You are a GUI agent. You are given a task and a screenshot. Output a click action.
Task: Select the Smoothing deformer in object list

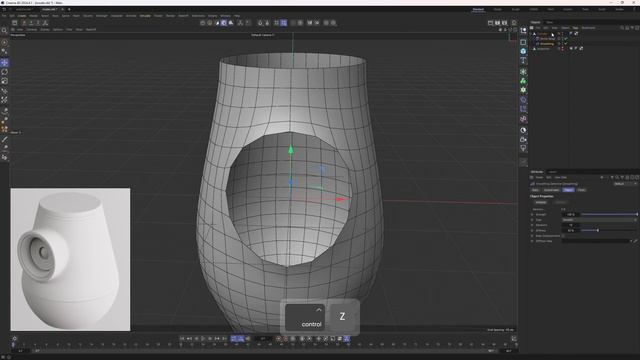(547, 44)
